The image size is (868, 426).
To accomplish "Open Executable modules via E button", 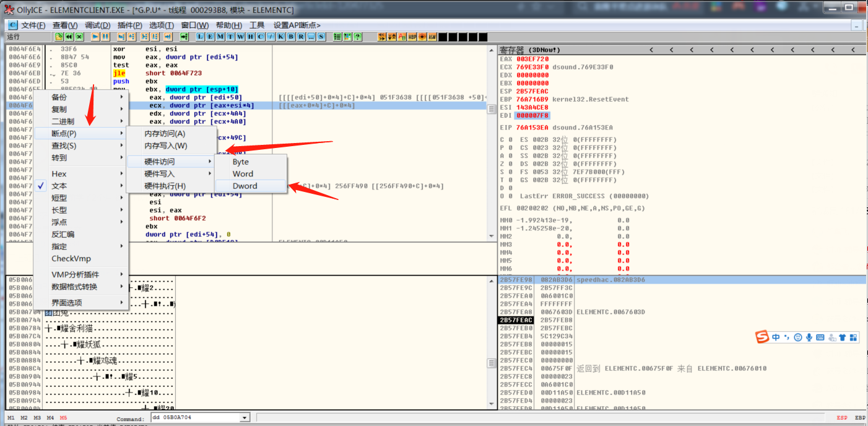I will pyautogui.click(x=210, y=37).
